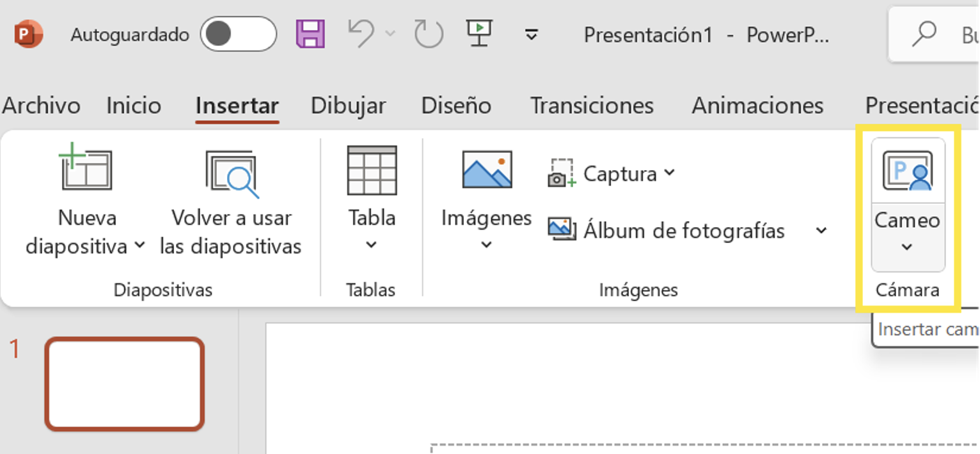Open Customize Quick Access Toolbar dropdown
Screen dimensions: 980x454
[x=531, y=35]
